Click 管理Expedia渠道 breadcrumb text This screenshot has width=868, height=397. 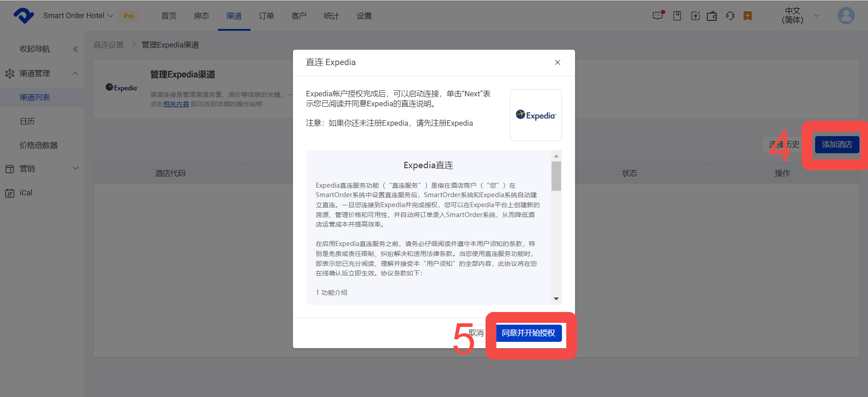[x=170, y=45]
